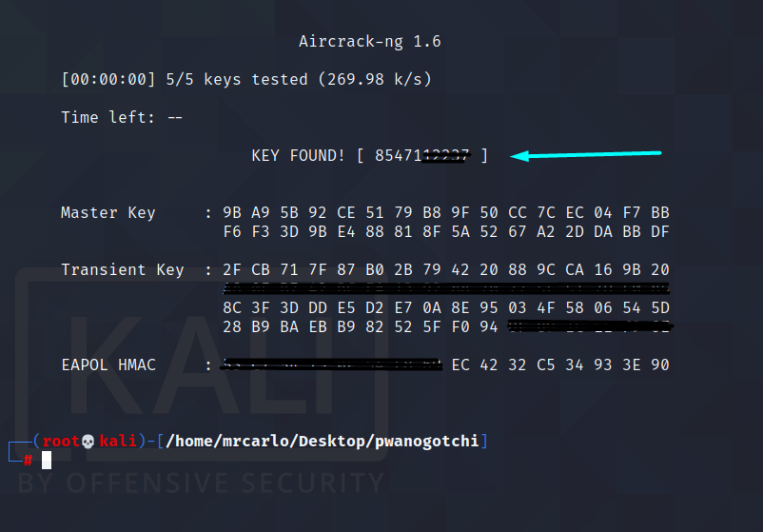Click the skull icon in the prompt
The height and width of the screenshot is (532, 763).
[x=88, y=442]
